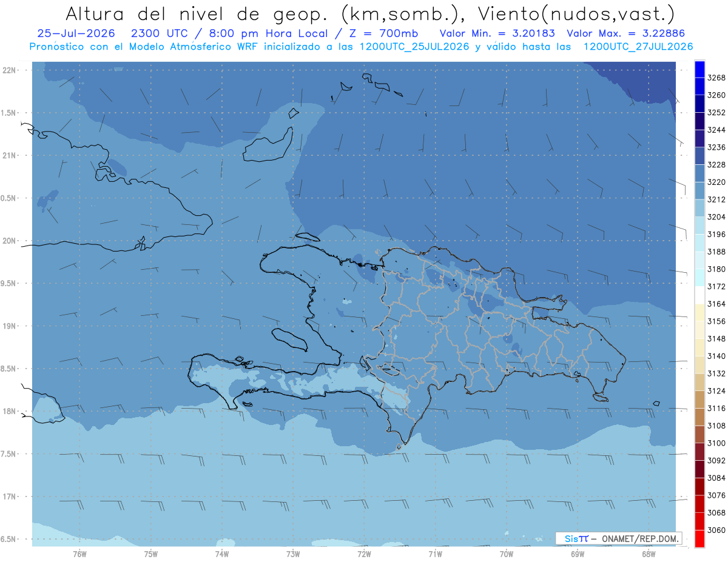
Task: Click latitude label "8.5N"
Action: click(9, 369)
